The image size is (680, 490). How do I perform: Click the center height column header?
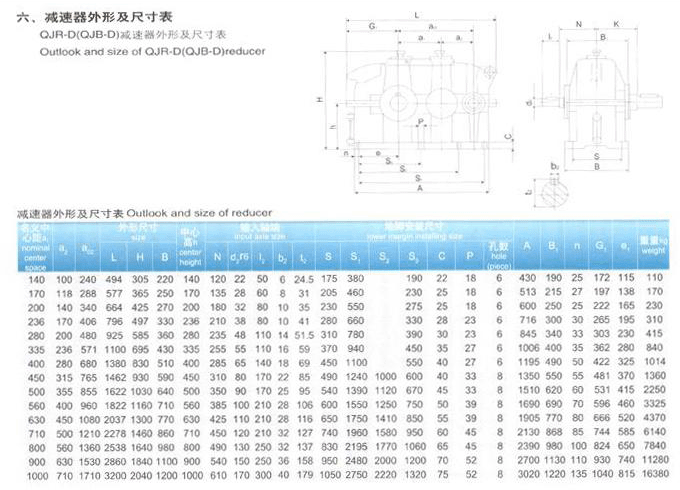[x=190, y=246]
